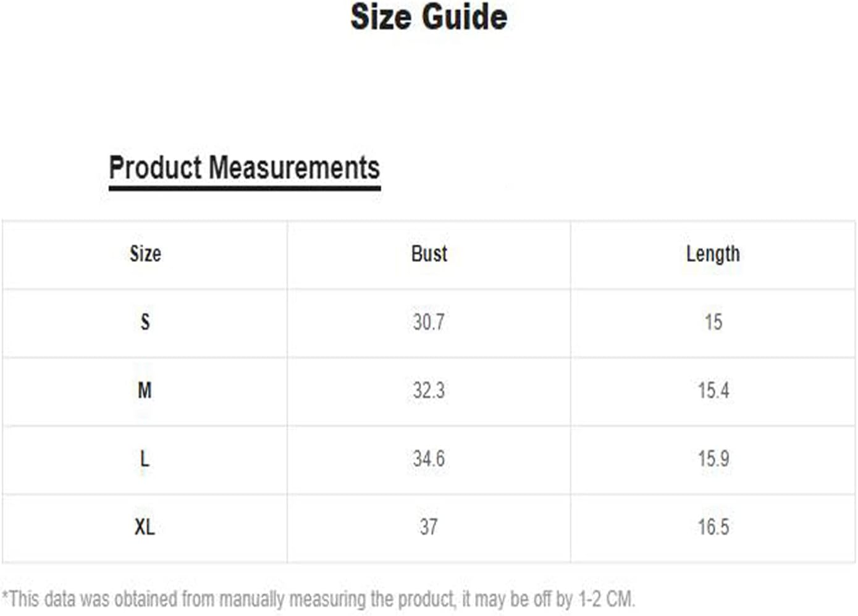
Task: Click the S size row label
Action: 145,322
